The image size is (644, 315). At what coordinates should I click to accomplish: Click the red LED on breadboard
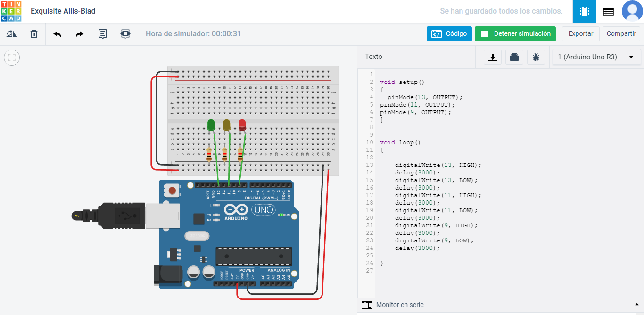(x=242, y=125)
